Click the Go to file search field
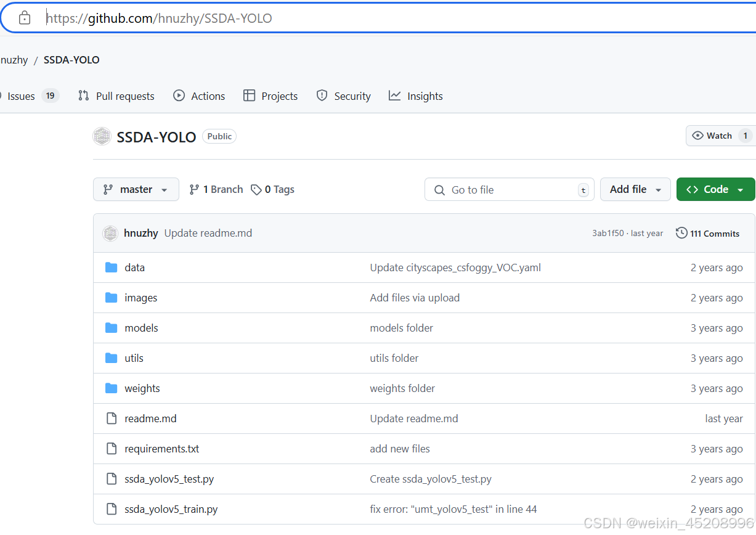 510,189
